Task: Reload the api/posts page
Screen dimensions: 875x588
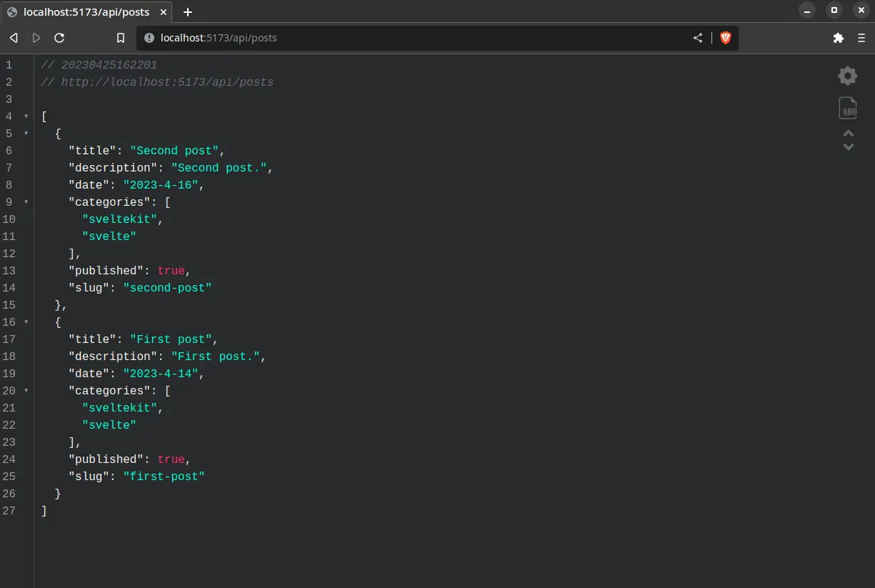Action: [x=59, y=38]
